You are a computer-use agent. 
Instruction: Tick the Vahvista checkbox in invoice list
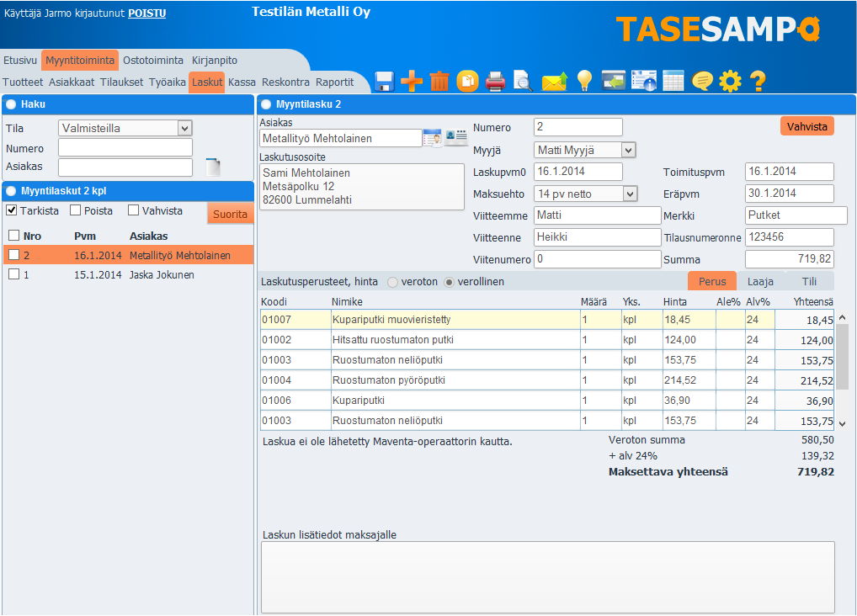[x=134, y=210]
